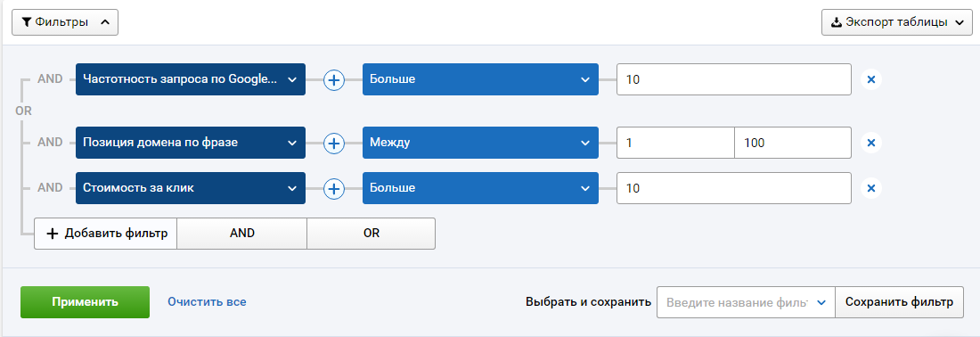Open Стоимость за клик parameter dropdown
The height and width of the screenshot is (337, 980).
point(191,188)
